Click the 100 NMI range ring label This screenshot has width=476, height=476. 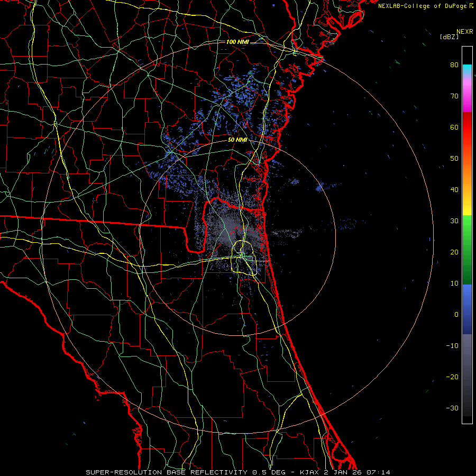pyautogui.click(x=237, y=42)
